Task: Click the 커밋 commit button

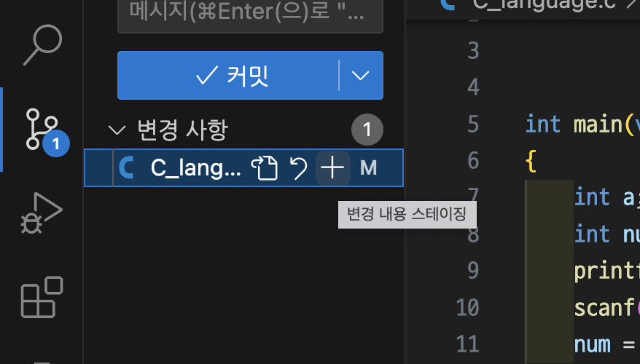Action: (227, 76)
